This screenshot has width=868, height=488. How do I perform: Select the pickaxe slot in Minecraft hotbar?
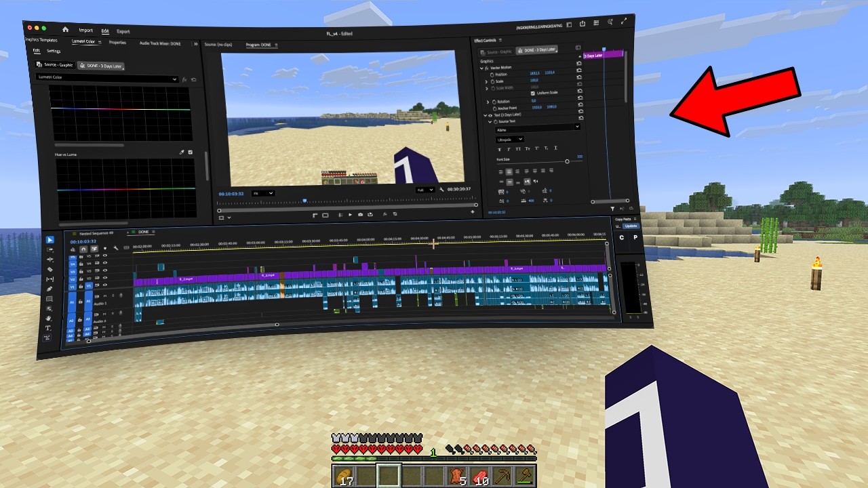504,476
